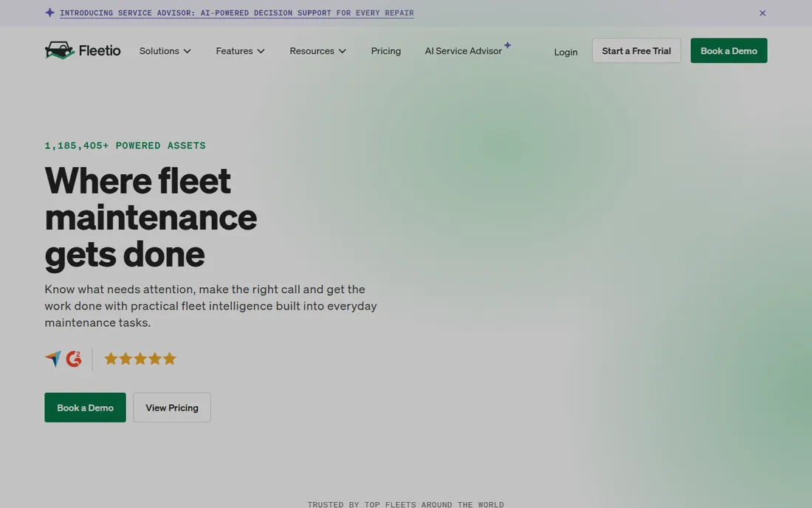Expand the Features dropdown menu
Image resolution: width=812 pixels, height=508 pixels.
tap(241, 51)
